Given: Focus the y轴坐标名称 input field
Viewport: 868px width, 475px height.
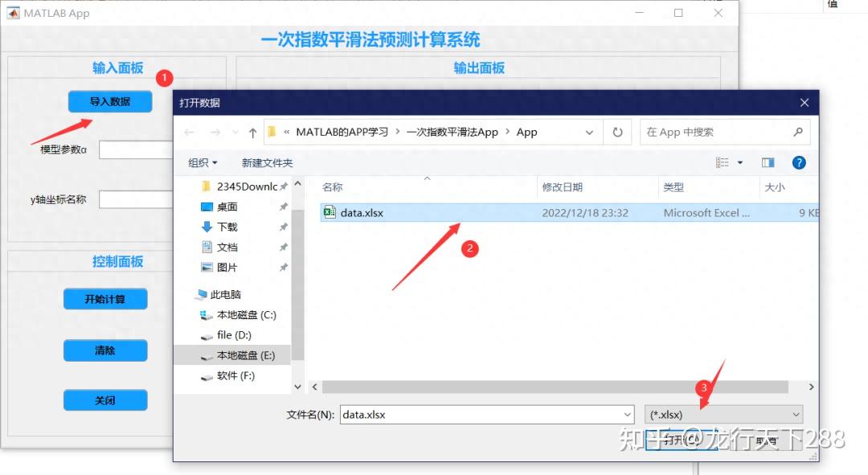Looking at the screenshot, I should coord(136,199).
